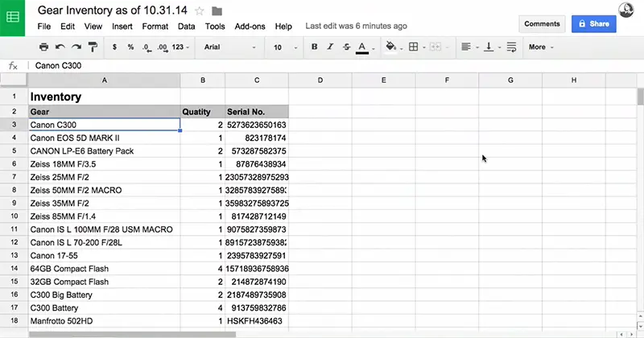Select the 'Canon EOS 5D MARK II' cell
The height and width of the screenshot is (338, 644).
pyautogui.click(x=105, y=138)
